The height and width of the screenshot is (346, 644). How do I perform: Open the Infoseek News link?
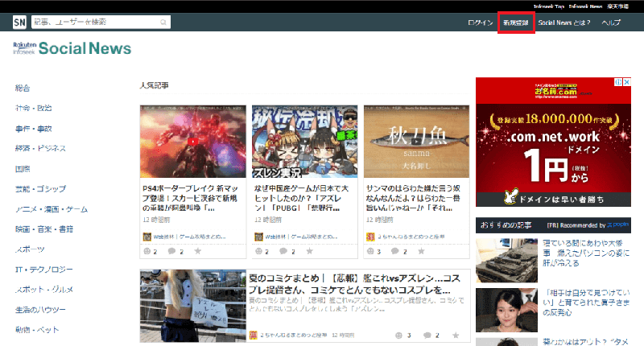point(586,6)
